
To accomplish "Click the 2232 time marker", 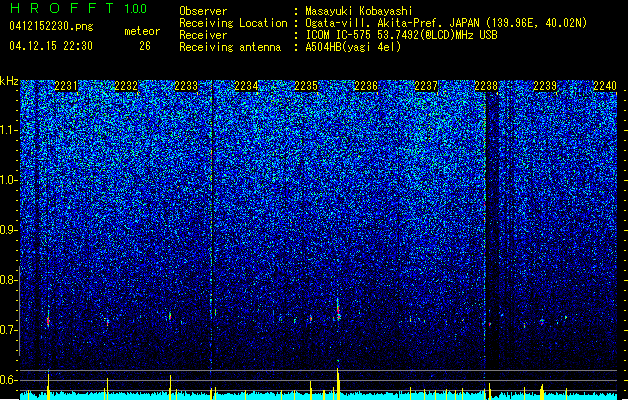I will pos(126,86).
